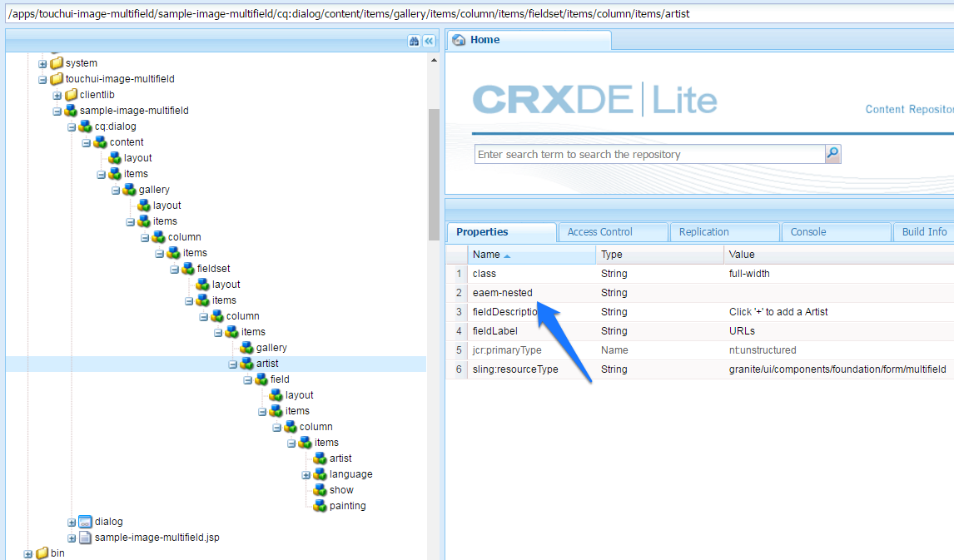
Task: Expand the bin folder
Action: tap(28, 553)
